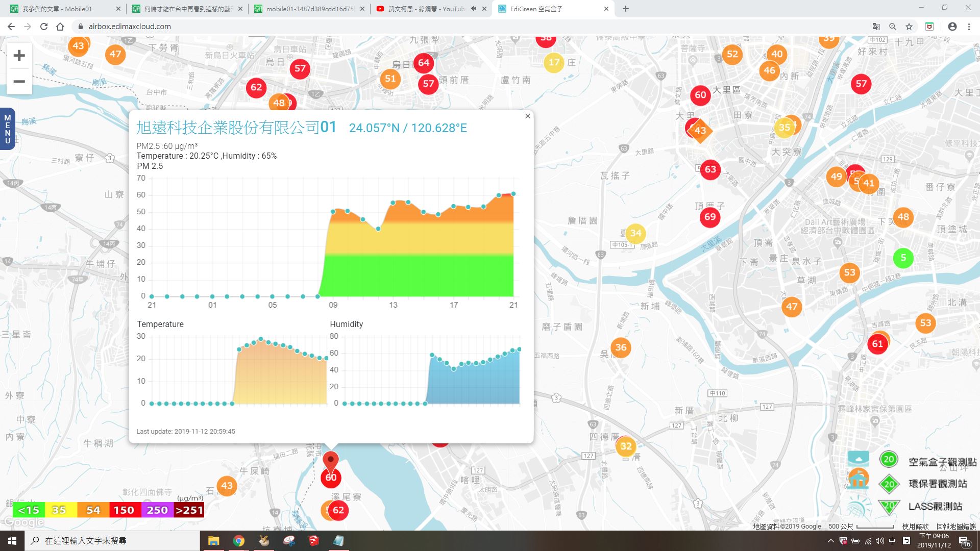Select the orange 52 sensor marker

tap(732, 54)
